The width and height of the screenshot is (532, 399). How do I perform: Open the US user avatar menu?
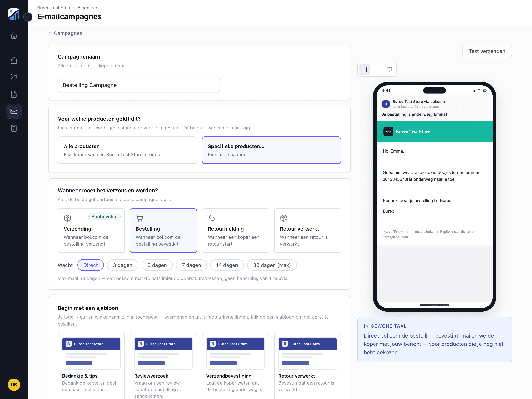pyautogui.click(x=14, y=385)
